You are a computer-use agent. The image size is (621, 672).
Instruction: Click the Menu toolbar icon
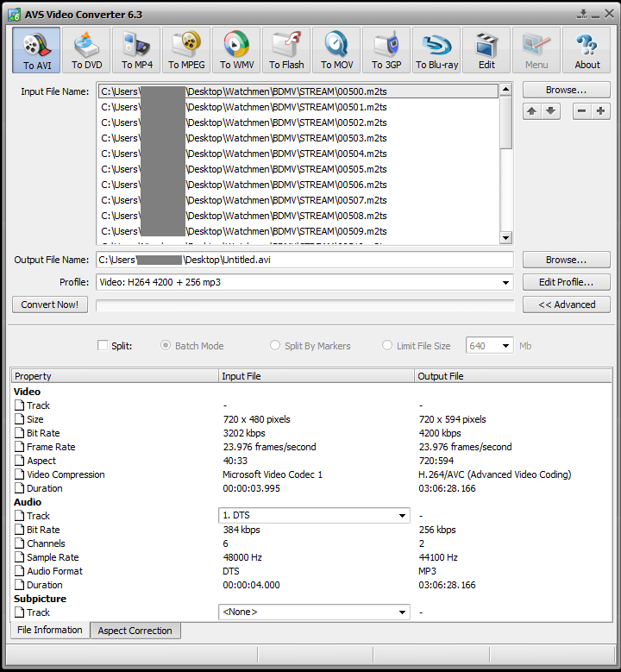pyautogui.click(x=536, y=50)
